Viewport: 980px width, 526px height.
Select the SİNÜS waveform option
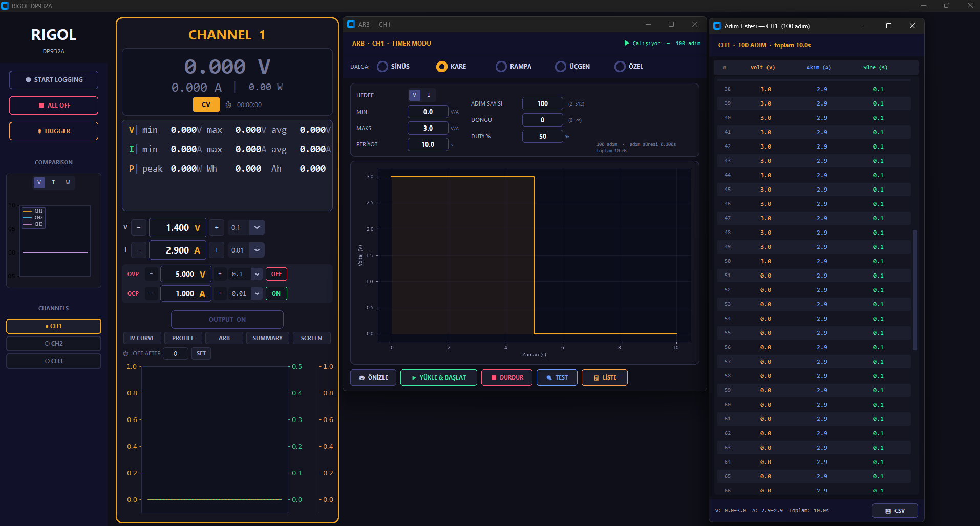click(382, 67)
